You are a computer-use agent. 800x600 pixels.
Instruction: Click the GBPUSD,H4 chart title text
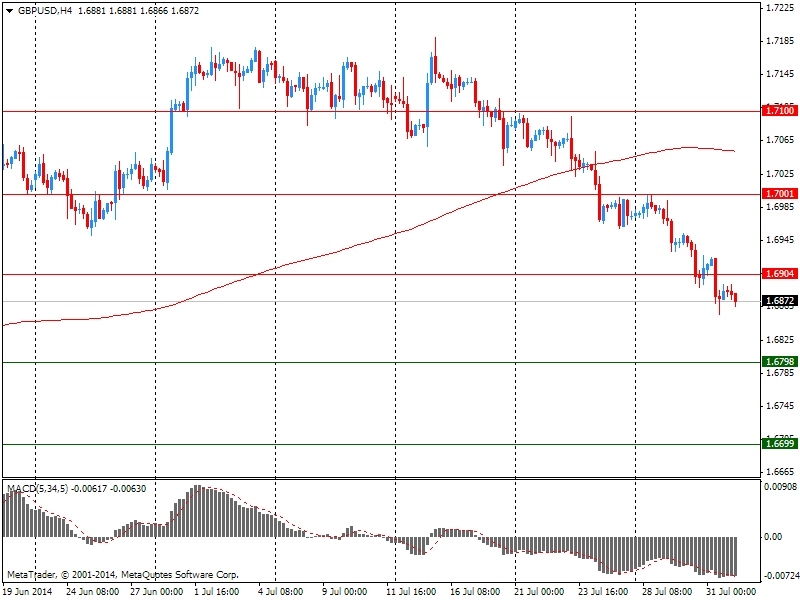pyautogui.click(x=45, y=11)
